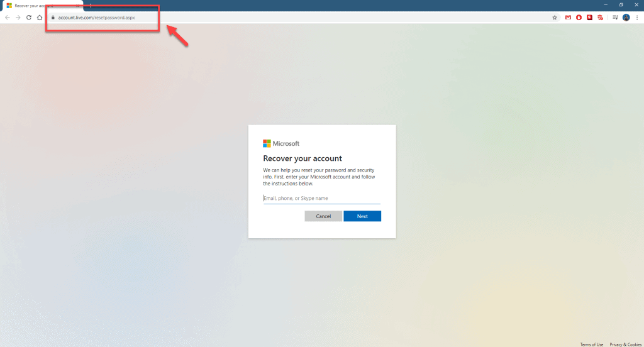The height and width of the screenshot is (347, 644).
Task: View site security lock information
Action: point(53,17)
